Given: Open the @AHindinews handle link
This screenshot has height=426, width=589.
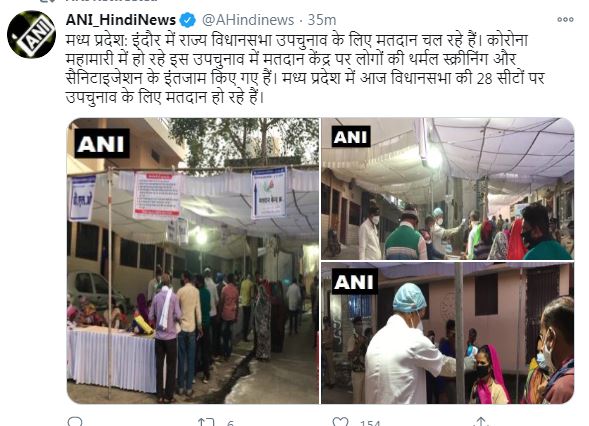Looking at the screenshot, I should pyautogui.click(x=248, y=20).
